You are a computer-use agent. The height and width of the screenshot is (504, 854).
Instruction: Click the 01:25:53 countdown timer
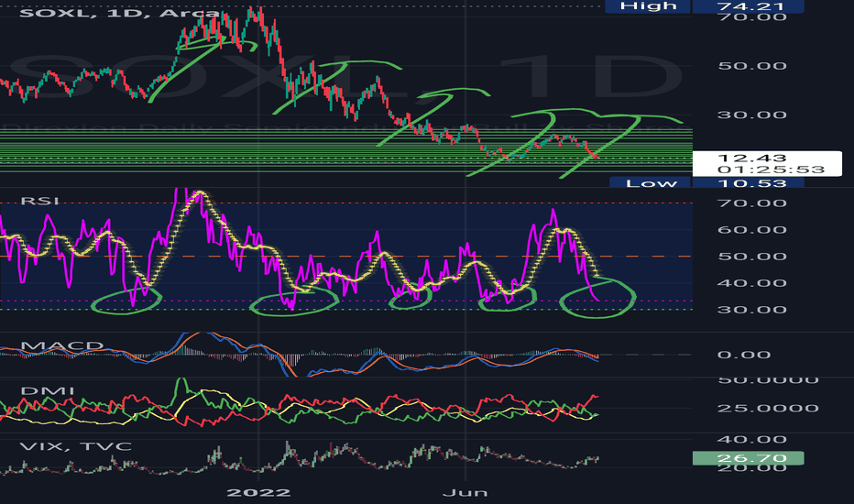pos(771,170)
